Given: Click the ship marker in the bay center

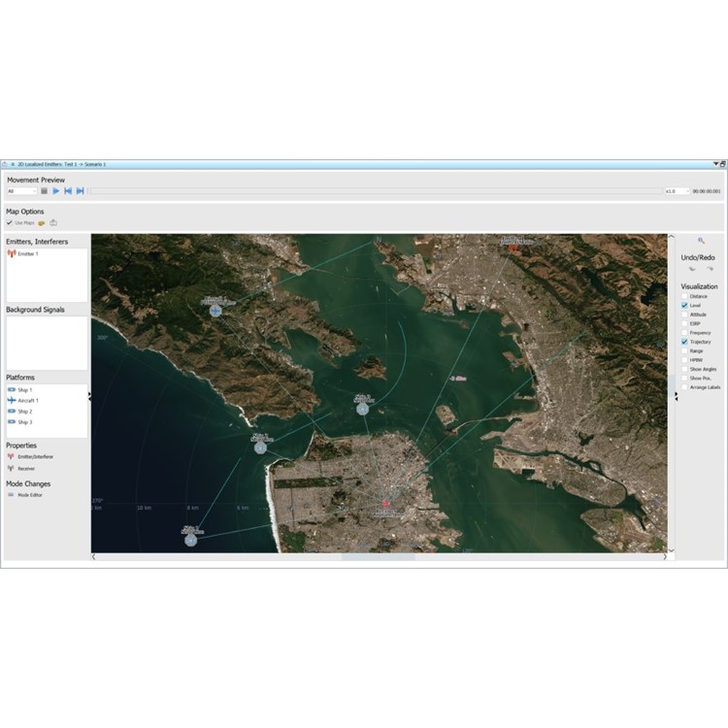Looking at the screenshot, I should click(363, 409).
